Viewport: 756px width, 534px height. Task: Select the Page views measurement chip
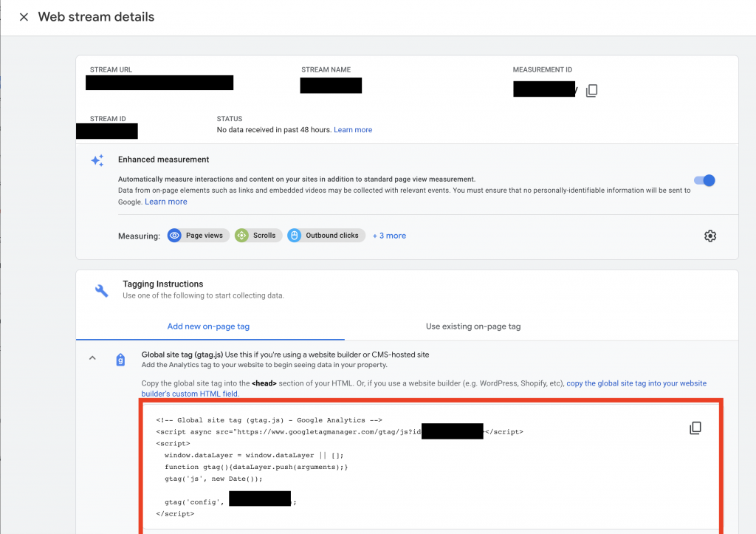click(197, 235)
